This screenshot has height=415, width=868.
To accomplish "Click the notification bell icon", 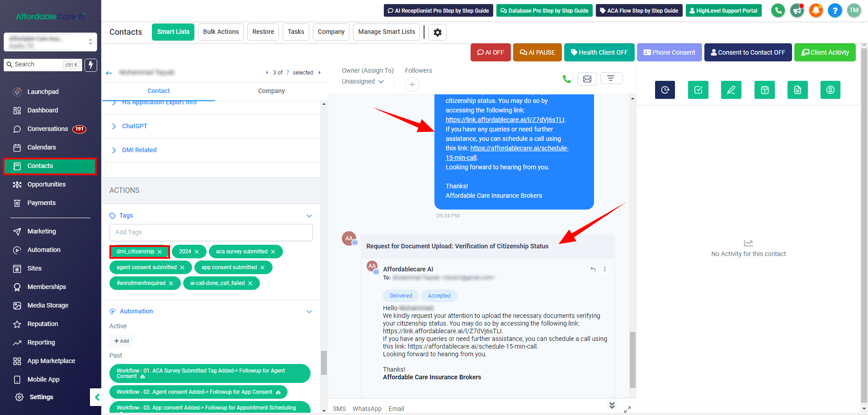I will pos(816,10).
